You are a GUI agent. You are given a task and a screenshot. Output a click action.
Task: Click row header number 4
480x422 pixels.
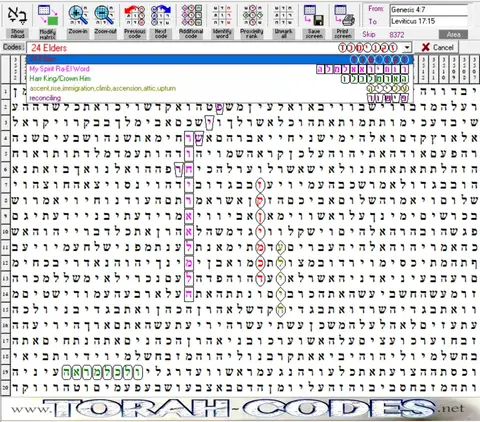(6, 138)
